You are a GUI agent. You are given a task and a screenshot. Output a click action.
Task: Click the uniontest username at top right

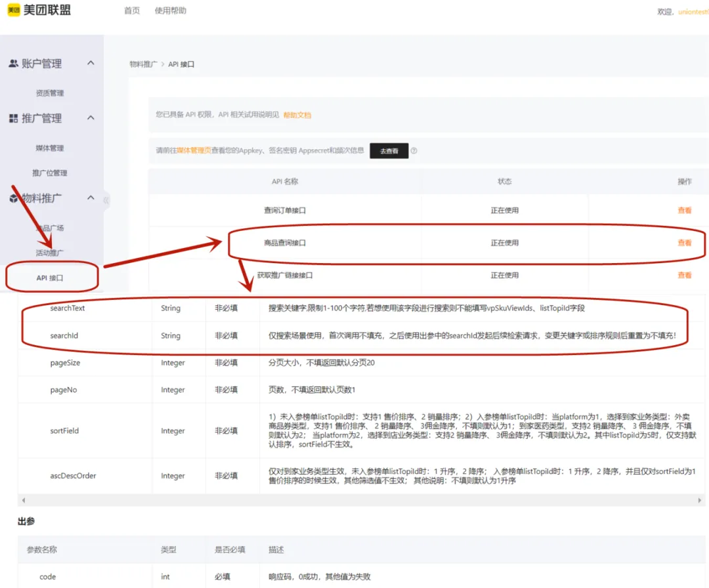click(693, 12)
